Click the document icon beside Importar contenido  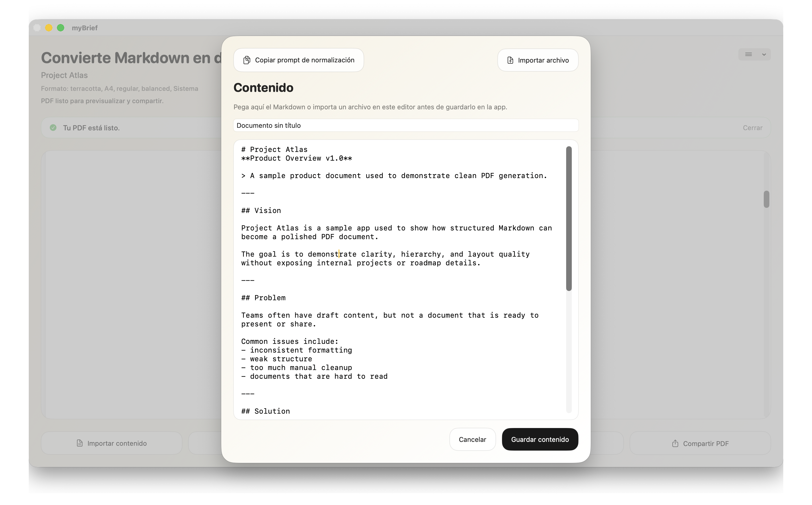click(x=80, y=443)
